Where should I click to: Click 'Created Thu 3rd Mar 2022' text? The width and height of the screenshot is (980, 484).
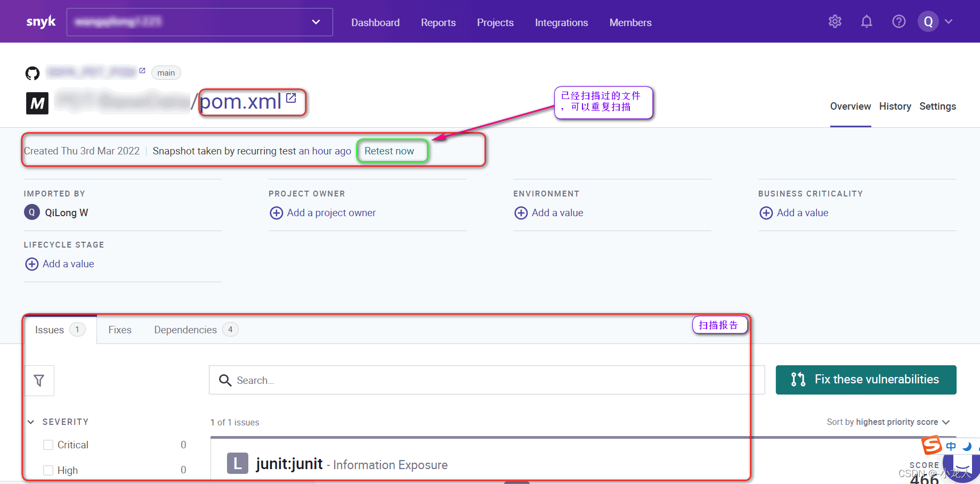click(x=82, y=151)
